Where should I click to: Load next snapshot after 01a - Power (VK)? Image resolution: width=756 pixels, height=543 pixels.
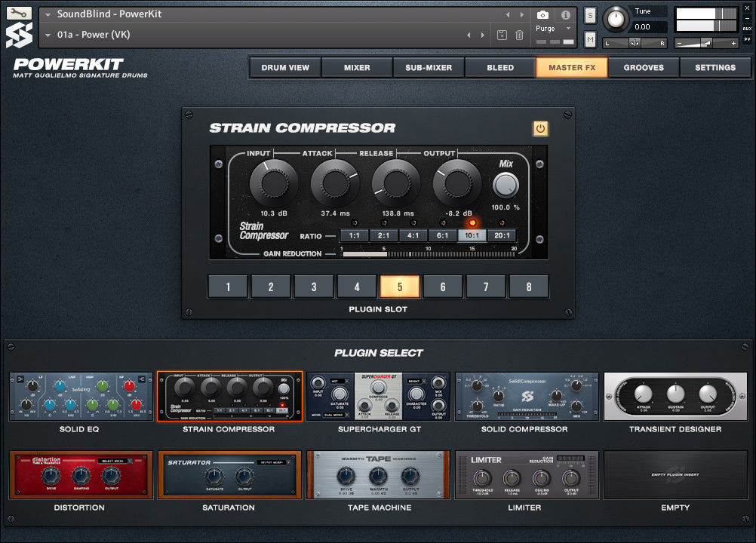click(x=483, y=35)
